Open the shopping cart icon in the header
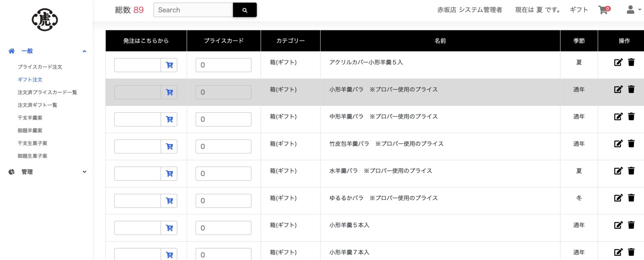The width and height of the screenshot is (644, 260). point(603,10)
